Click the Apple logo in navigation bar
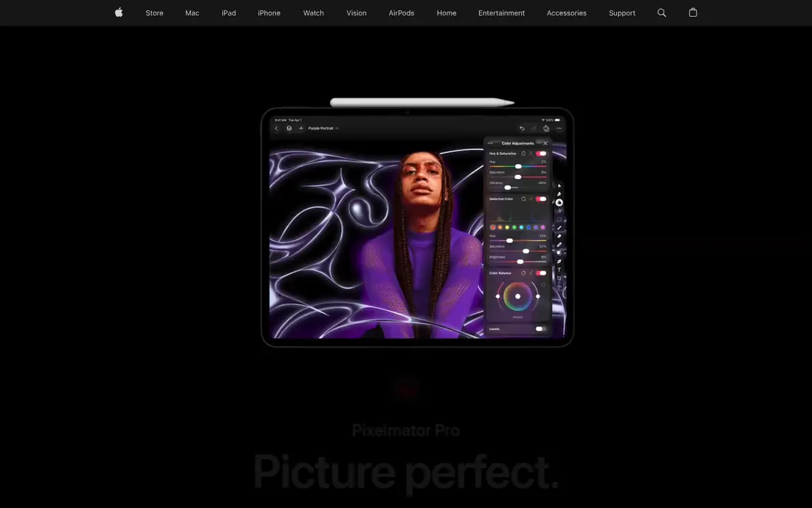Viewport: 812px width, 508px height. tap(119, 13)
